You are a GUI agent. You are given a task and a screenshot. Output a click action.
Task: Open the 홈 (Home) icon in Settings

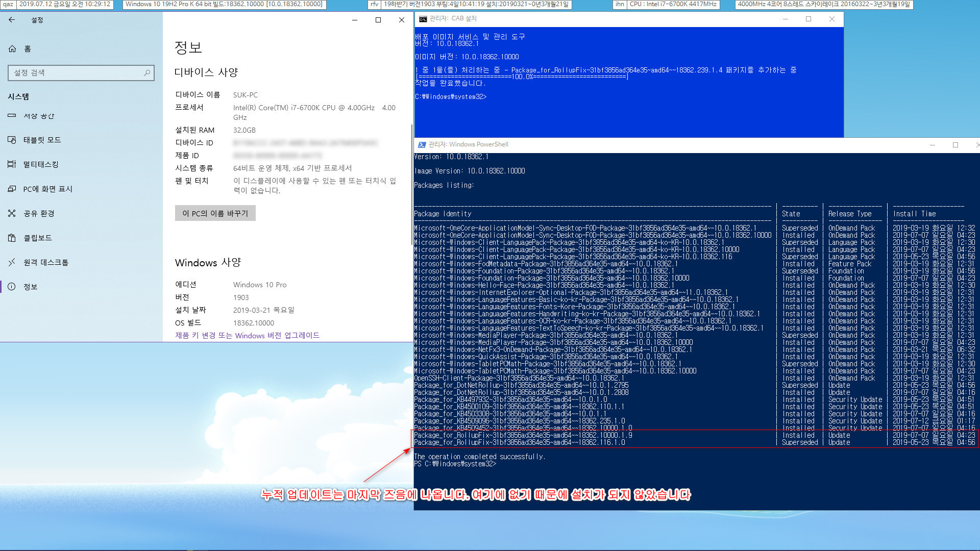12,49
